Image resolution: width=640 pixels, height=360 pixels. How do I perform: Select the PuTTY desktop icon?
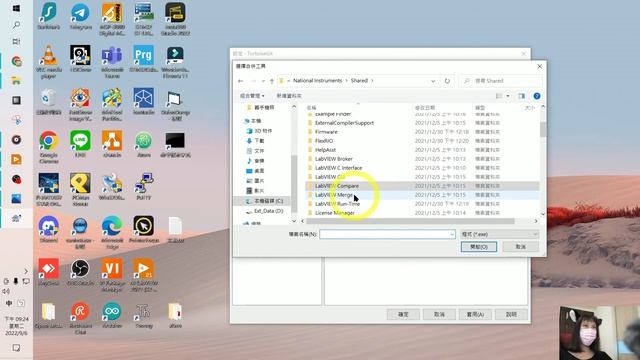144,187
